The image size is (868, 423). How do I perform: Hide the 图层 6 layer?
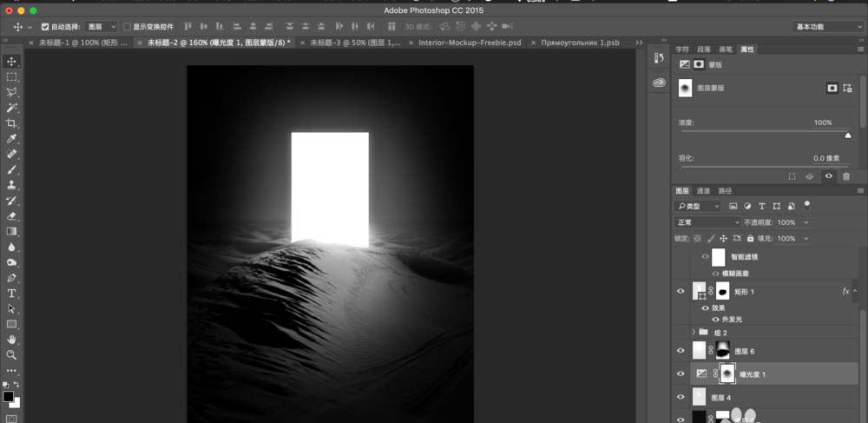[681, 350]
